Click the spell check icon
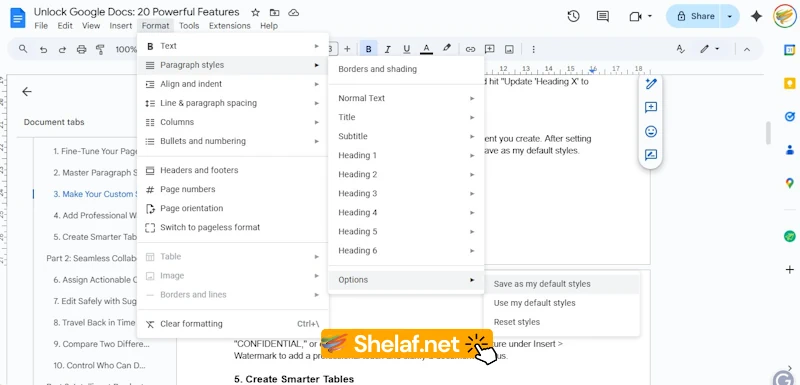 [681, 49]
